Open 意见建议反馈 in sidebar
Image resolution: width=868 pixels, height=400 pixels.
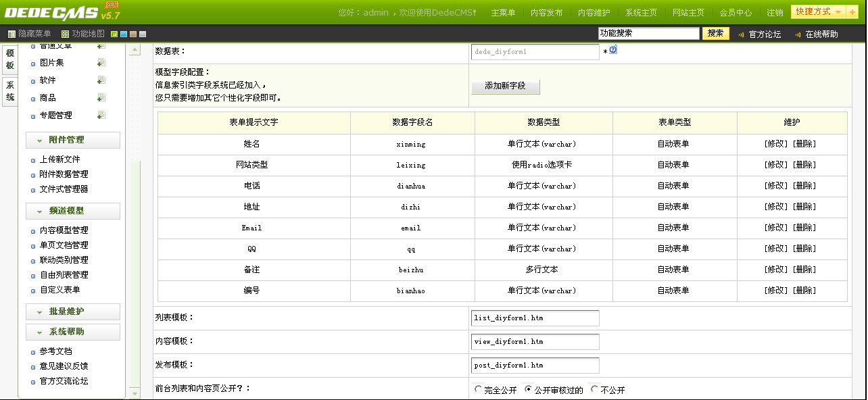coord(64,366)
